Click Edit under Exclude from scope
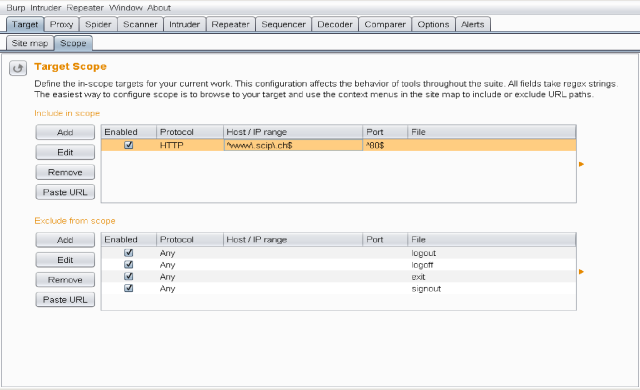 65,260
